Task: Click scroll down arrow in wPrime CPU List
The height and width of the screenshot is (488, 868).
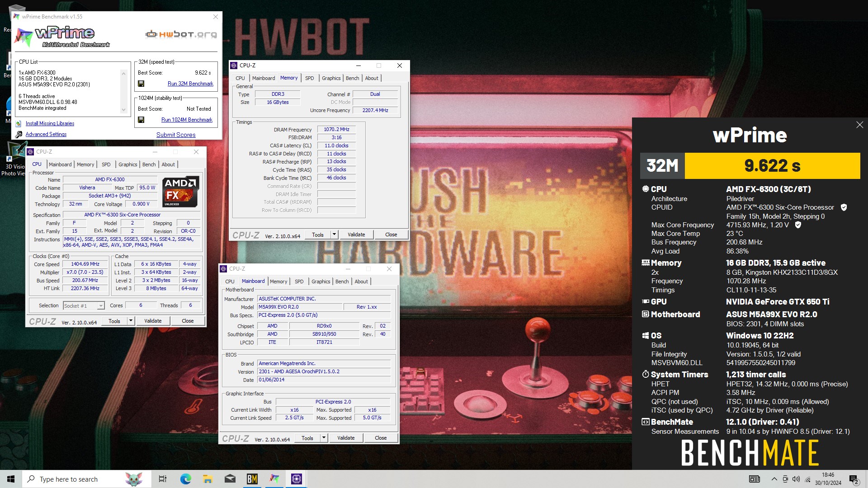Action: [123, 109]
